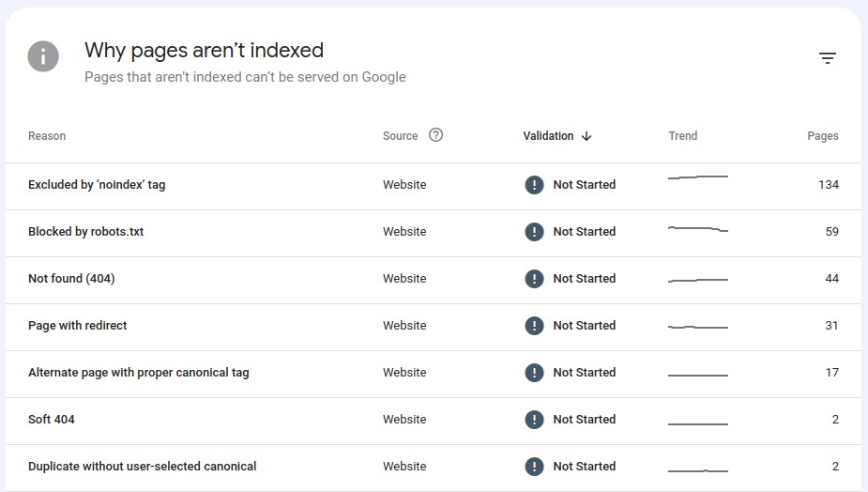Click the Pages column header
The image size is (868, 492).
point(822,136)
